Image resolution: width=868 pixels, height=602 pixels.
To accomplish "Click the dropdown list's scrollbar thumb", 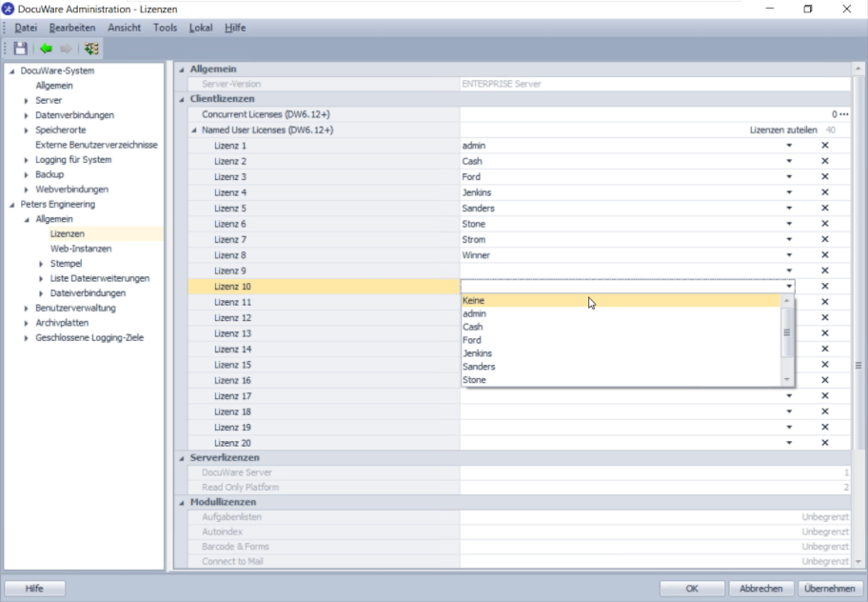I will tap(786, 333).
